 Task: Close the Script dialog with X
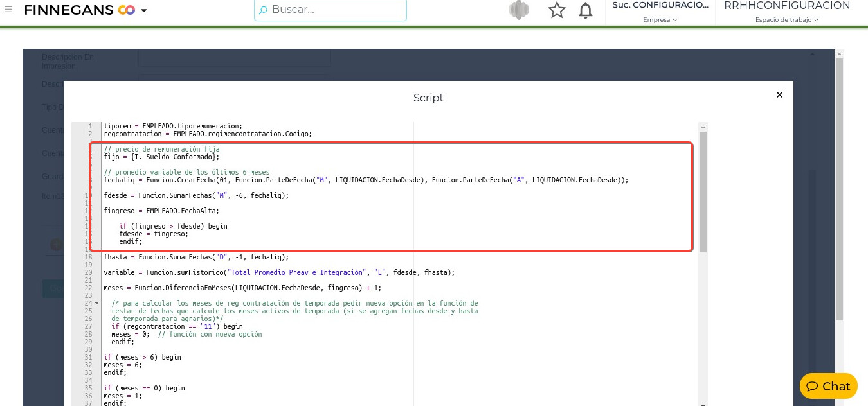[779, 94]
